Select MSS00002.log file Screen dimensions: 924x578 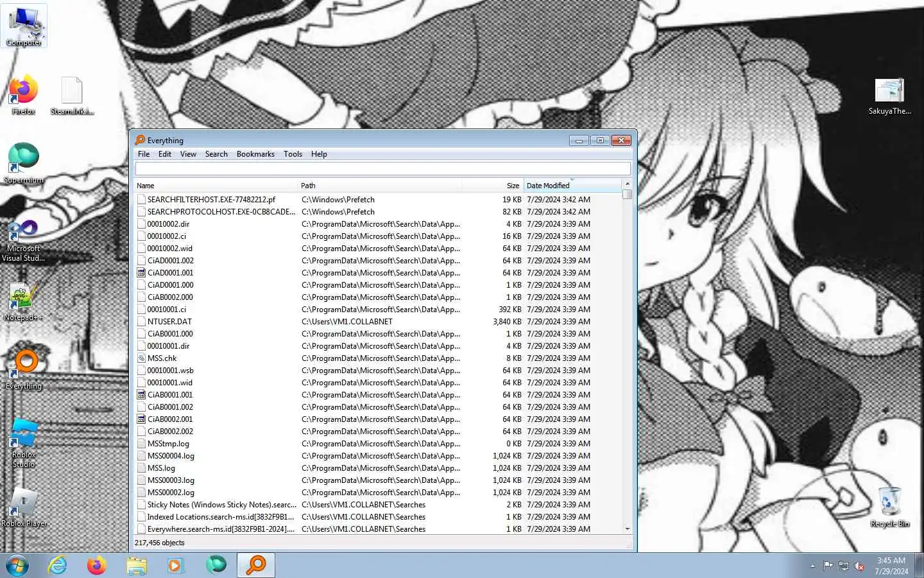coord(171,493)
